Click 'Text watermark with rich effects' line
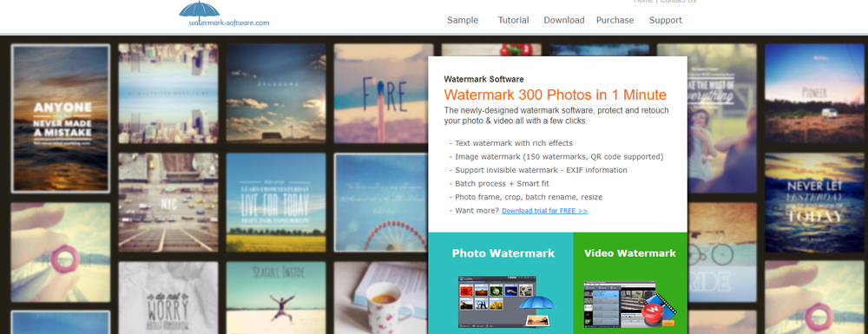868x334 pixels. [511, 142]
